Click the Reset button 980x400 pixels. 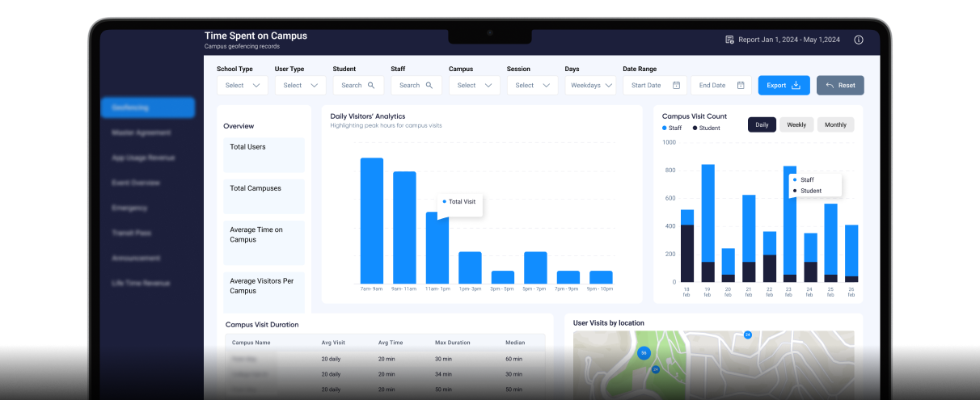click(x=840, y=85)
